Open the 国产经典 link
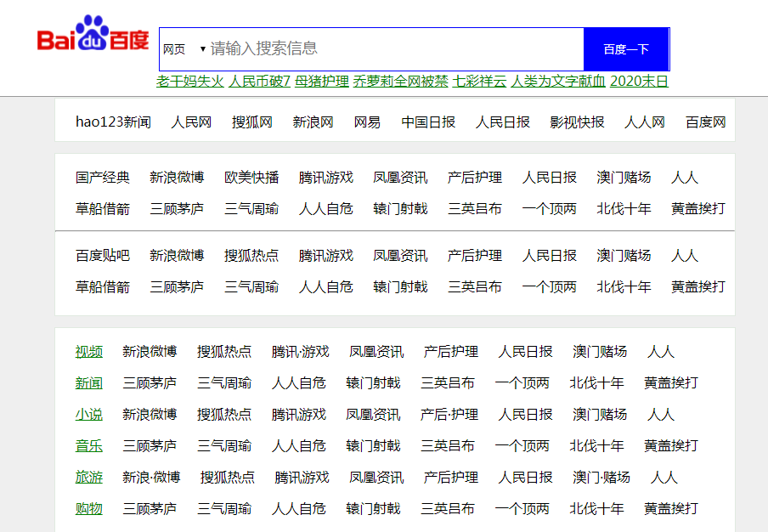 pyautogui.click(x=102, y=178)
